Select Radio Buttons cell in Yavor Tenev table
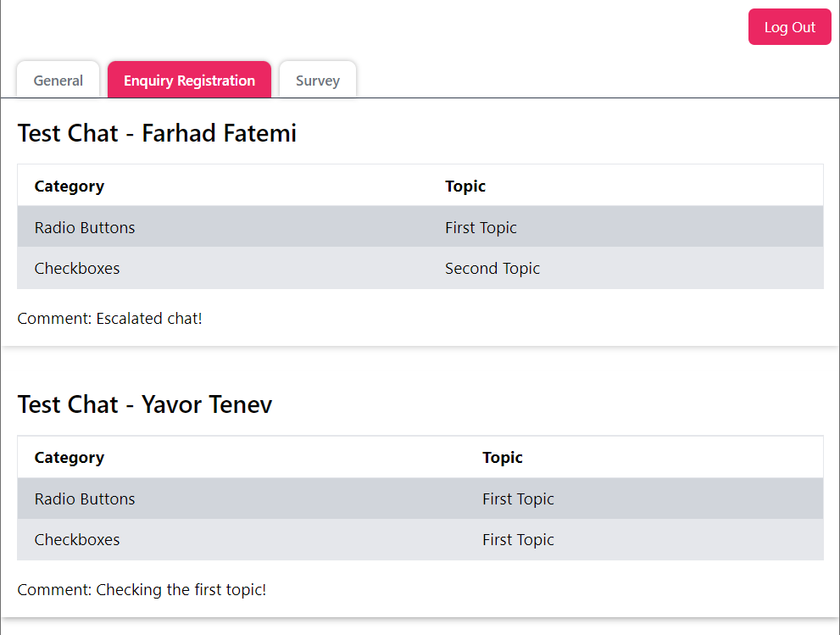This screenshot has width=840, height=635. tap(85, 499)
